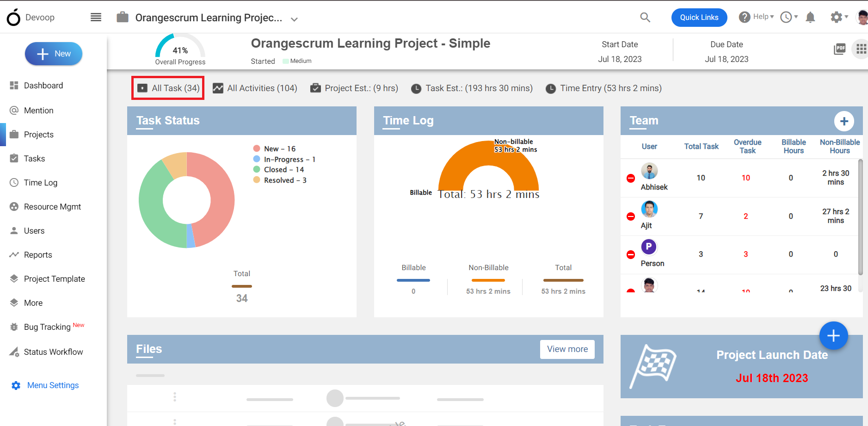
Task: Open the settings gear dropdown
Action: [839, 17]
